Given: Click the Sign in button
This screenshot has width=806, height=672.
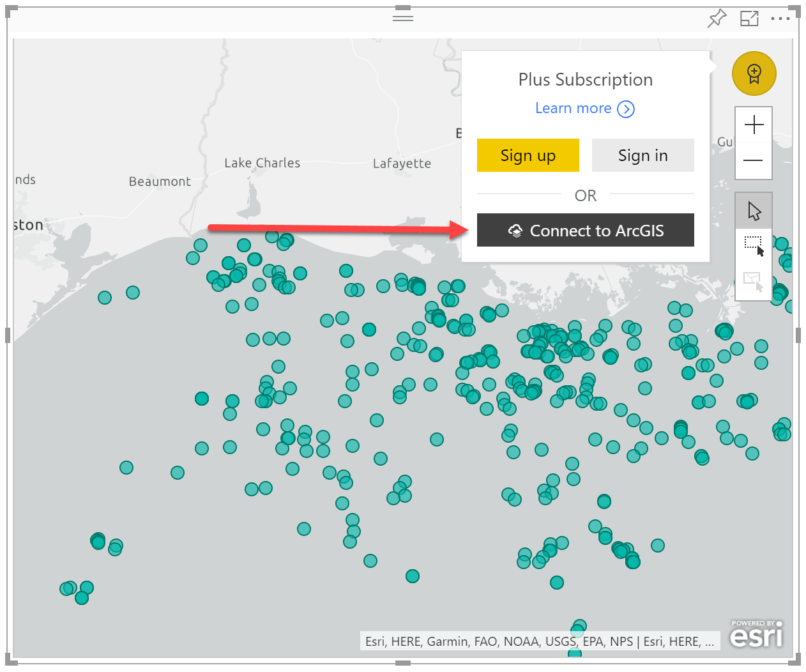Looking at the screenshot, I should tap(643, 155).
